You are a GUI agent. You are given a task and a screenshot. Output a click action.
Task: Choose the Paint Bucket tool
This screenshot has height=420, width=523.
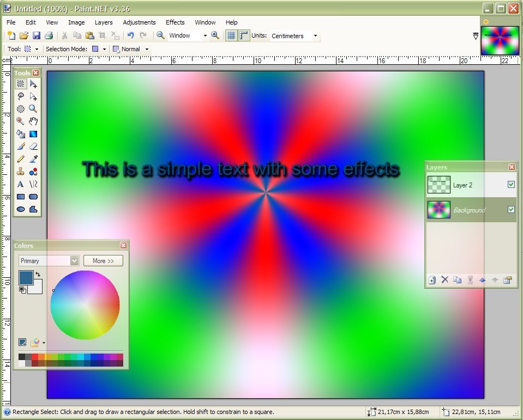21,134
